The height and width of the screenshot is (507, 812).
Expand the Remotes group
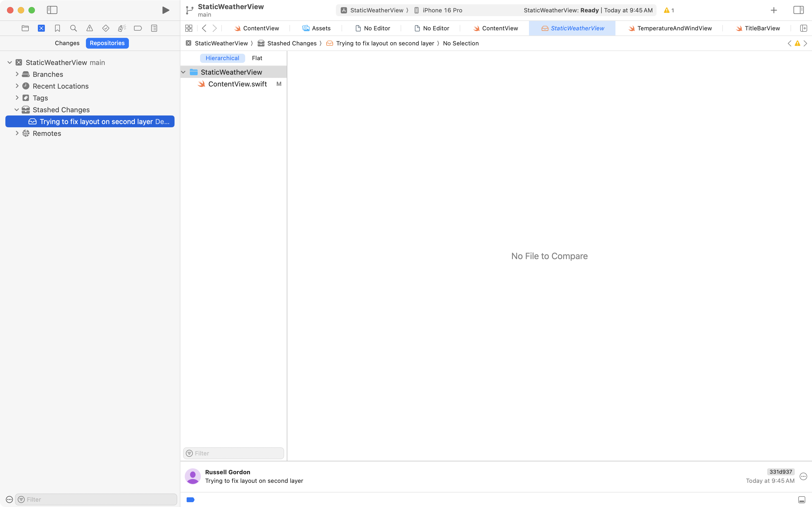click(x=17, y=133)
